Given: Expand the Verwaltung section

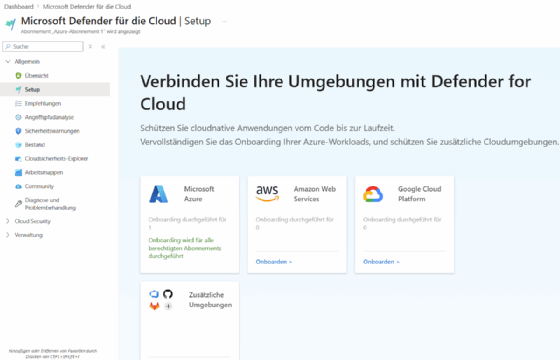Looking at the screenshot, I should 8,235.
